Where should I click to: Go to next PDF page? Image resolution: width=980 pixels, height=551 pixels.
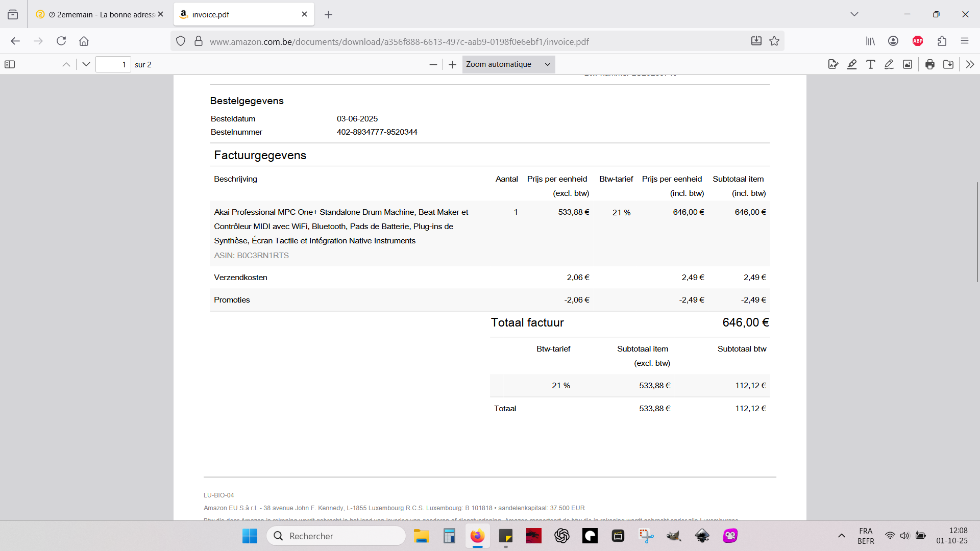click(x=86, y=64)
